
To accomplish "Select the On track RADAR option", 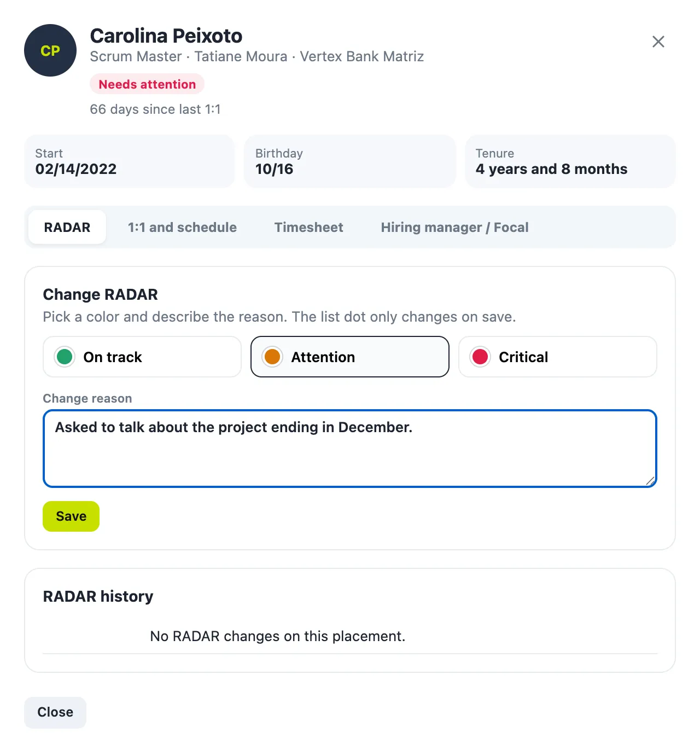I will [142, 357].
